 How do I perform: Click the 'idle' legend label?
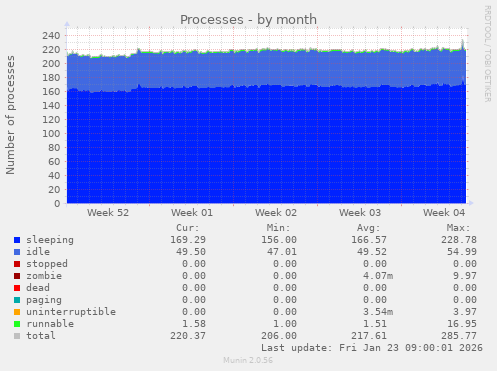pyautogui.click(x=38, y=252)
